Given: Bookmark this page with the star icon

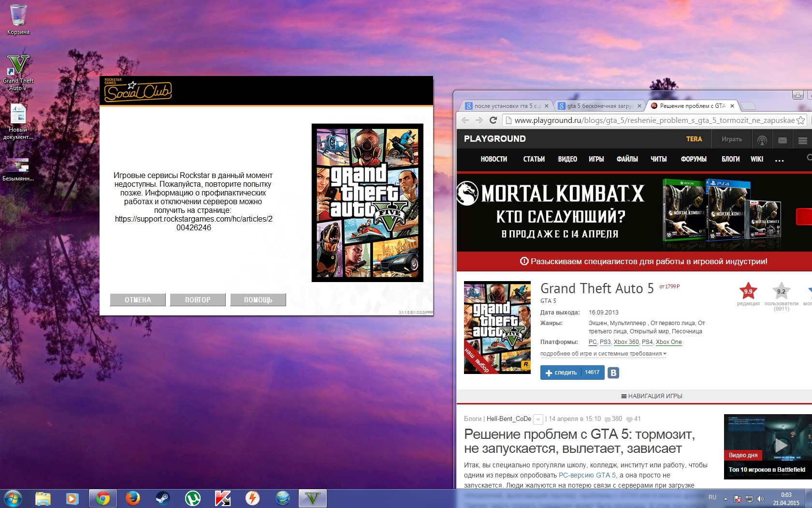Looking at the screenshot, I should point(801,120).
